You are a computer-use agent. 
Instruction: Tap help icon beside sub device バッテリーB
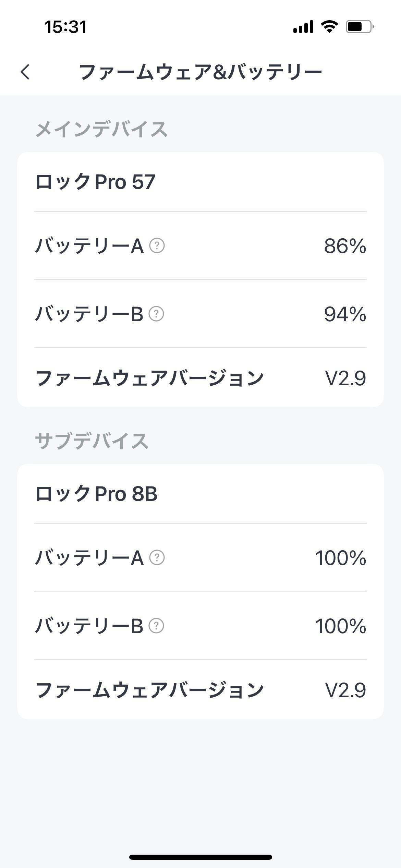[x=156, y=626]
